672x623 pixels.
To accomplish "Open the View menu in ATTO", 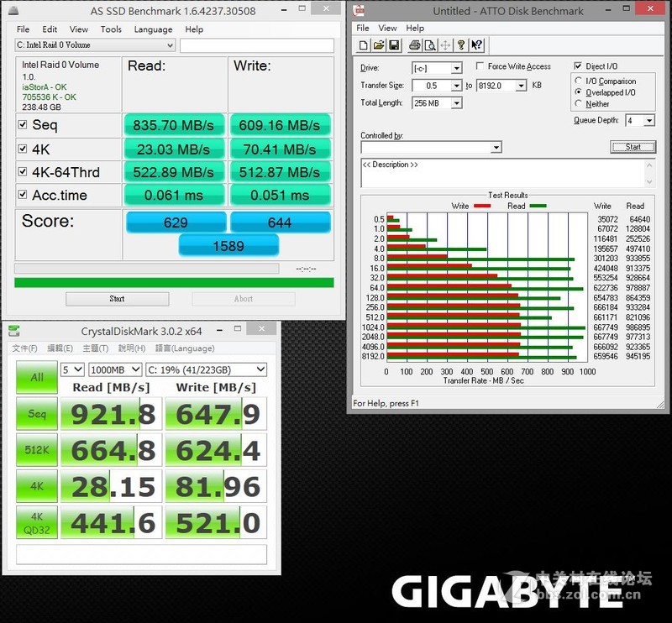I will (387, 28).
